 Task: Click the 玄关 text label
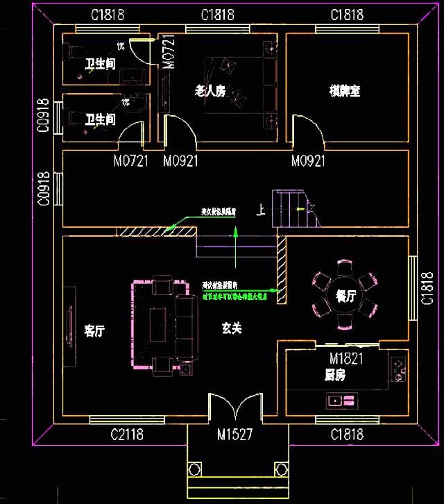pyautogui.click(x=232, y=328)
